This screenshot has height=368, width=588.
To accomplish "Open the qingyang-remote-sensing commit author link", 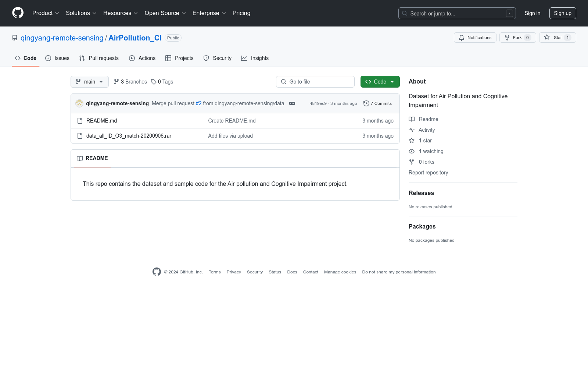I will pyautogui.click(x=117, y=103).
